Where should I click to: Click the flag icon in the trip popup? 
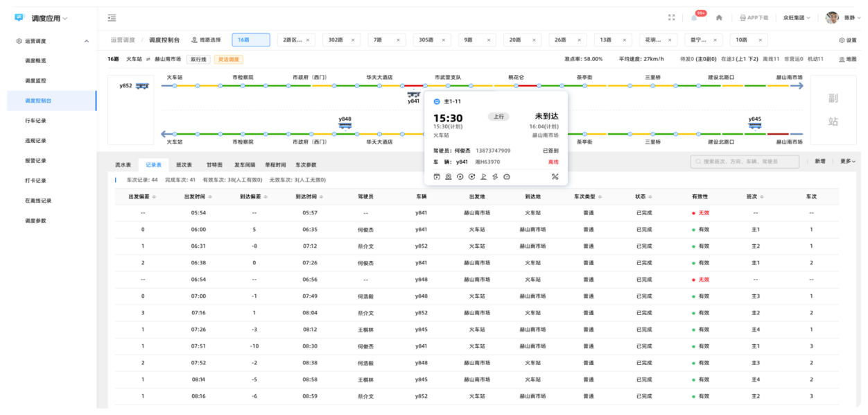[483, 176]
